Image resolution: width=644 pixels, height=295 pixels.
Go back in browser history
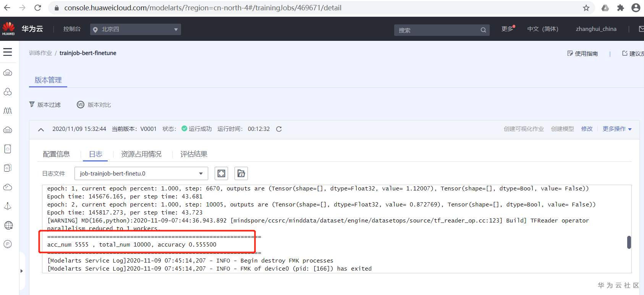pyautogui.click(x=7, y=8)
